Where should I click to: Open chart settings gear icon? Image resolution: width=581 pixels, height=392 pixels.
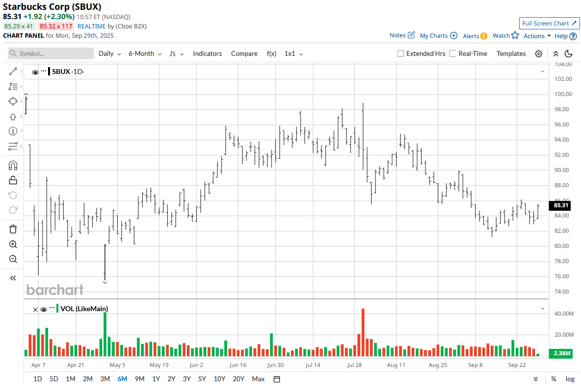pyautogui.click(x=539, y=54)
